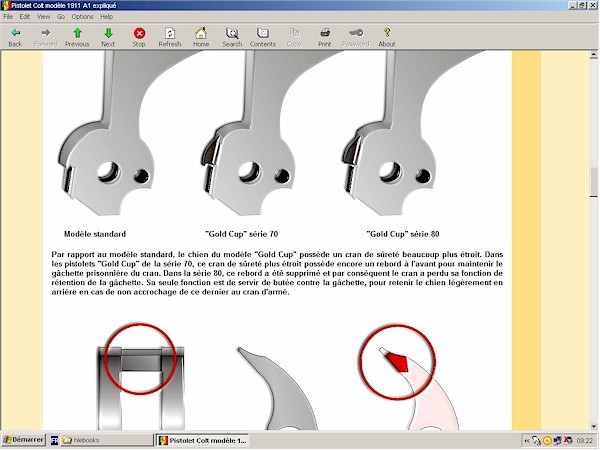Screen dimensions: 600x450
Task: Click the scroll down arrow of the page scrollbar
Action: click(593, 426)
